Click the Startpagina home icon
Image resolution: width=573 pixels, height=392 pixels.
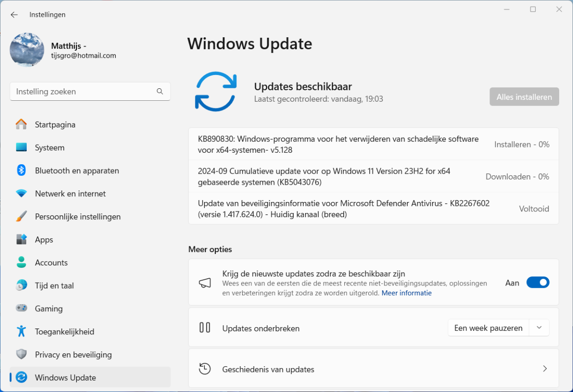pyautogui.click(x=21, y=125)
